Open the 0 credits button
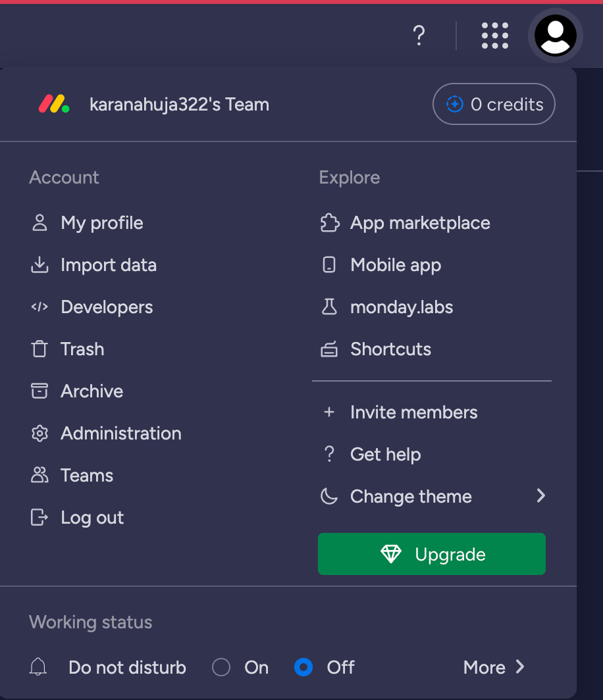The height and width of the screenshot is (700, 603). [494, 104]
